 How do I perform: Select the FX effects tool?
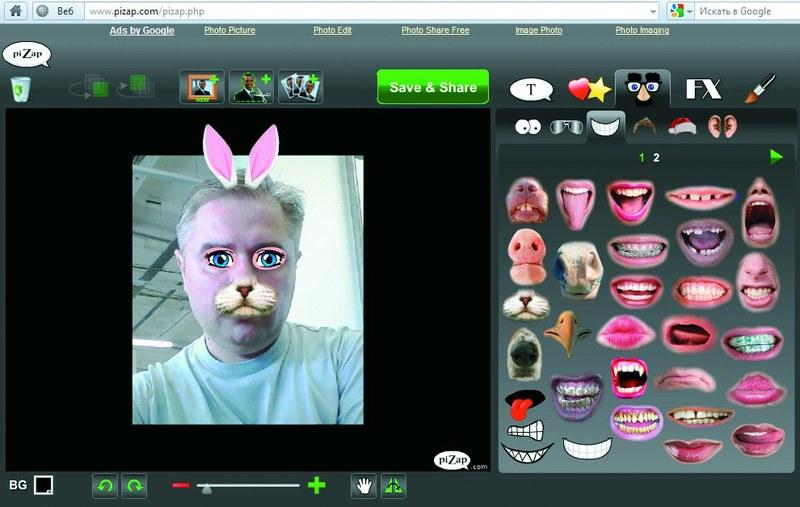coord(703,89)
